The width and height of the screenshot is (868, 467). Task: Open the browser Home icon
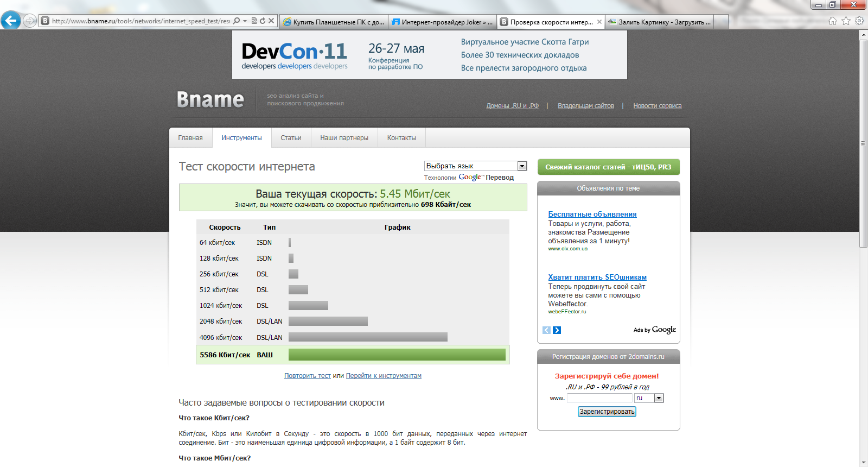[833, 21]
